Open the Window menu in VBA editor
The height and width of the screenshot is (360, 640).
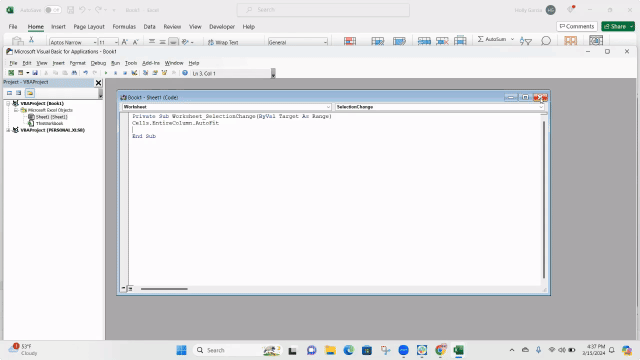pos(174,63)
